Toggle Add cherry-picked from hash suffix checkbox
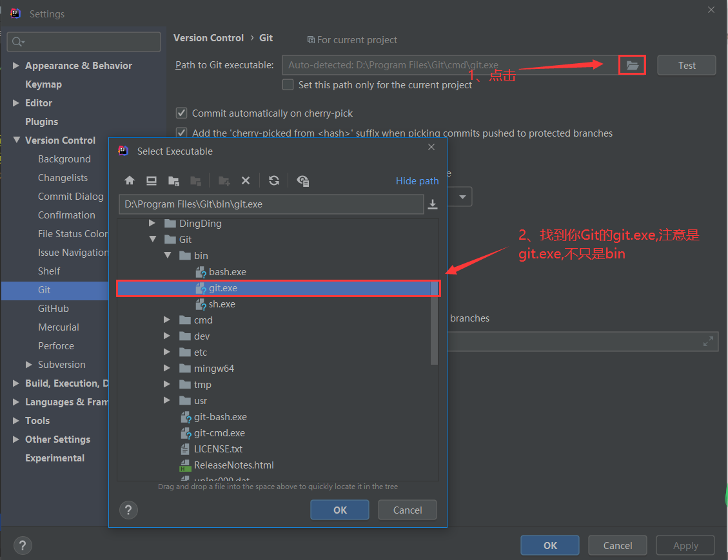This screenshot has height=560, width=728. point(182,133)
